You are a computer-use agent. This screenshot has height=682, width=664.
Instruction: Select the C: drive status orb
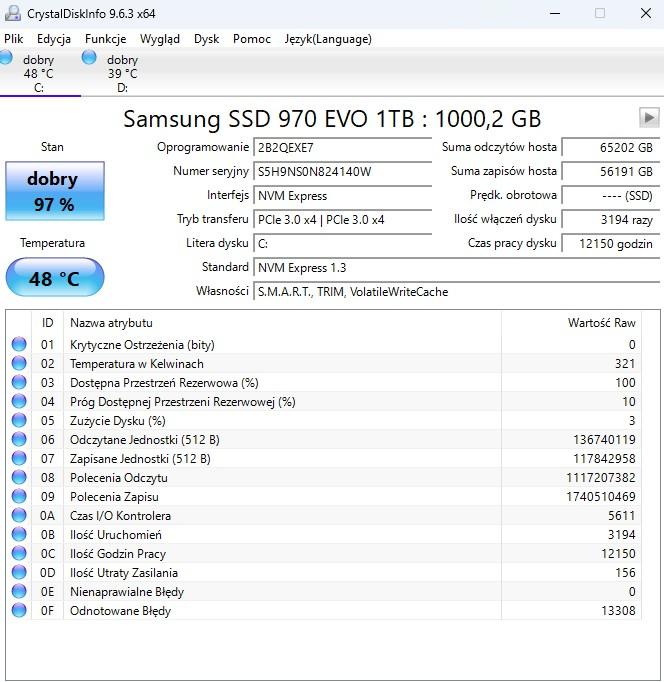[7, 59]
